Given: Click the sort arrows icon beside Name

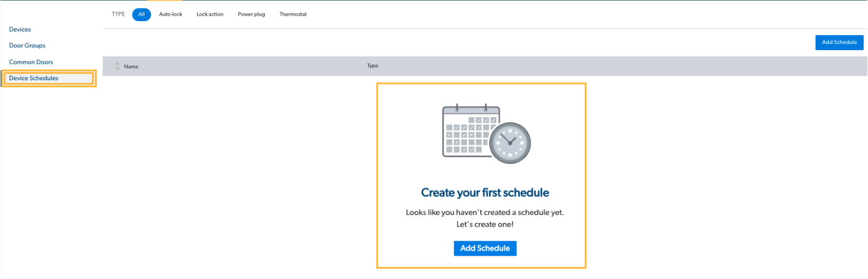Looking at the screenshot, I should (117, 66).
